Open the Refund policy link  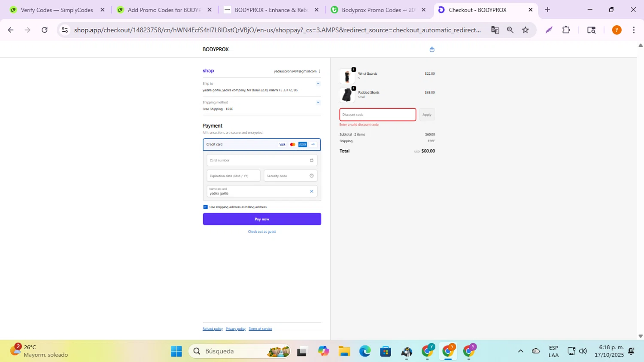tap(213, 329)
